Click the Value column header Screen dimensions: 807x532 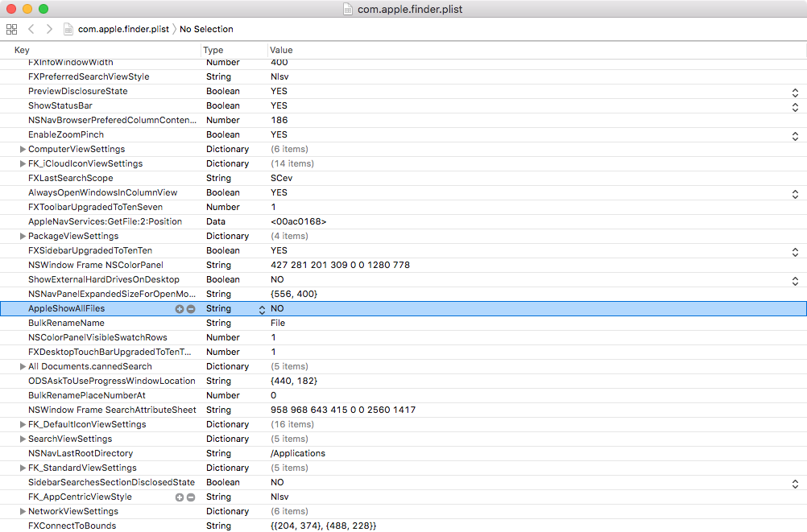(281, 50)
